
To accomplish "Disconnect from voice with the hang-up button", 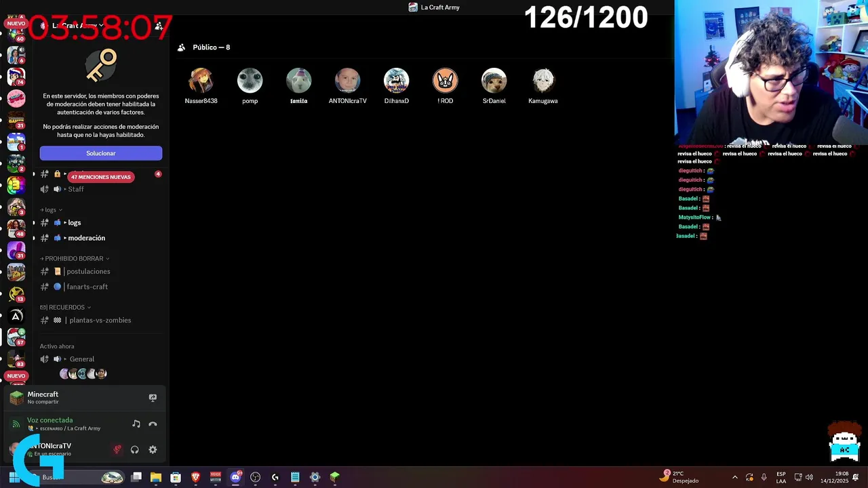I will pos(153,424).
